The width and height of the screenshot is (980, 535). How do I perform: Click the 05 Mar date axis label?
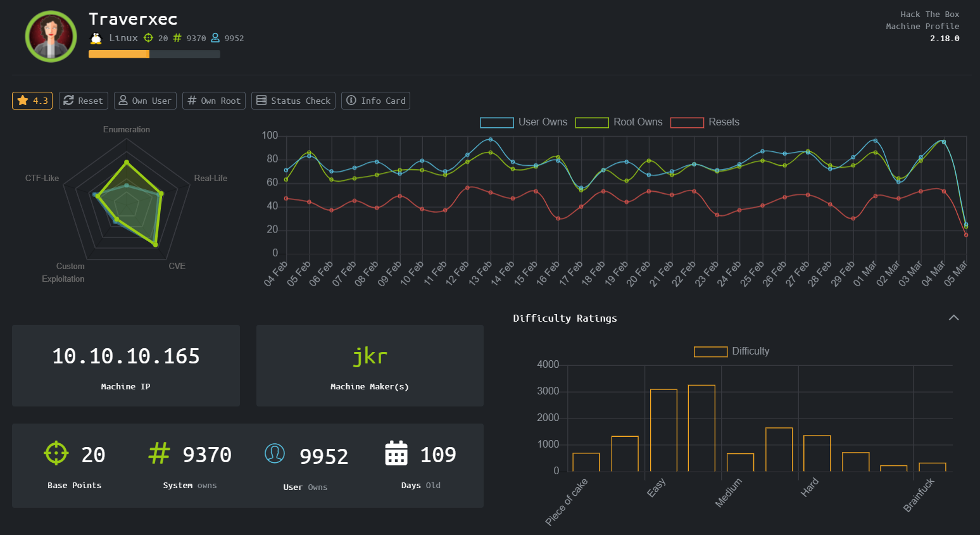point(955,274)
